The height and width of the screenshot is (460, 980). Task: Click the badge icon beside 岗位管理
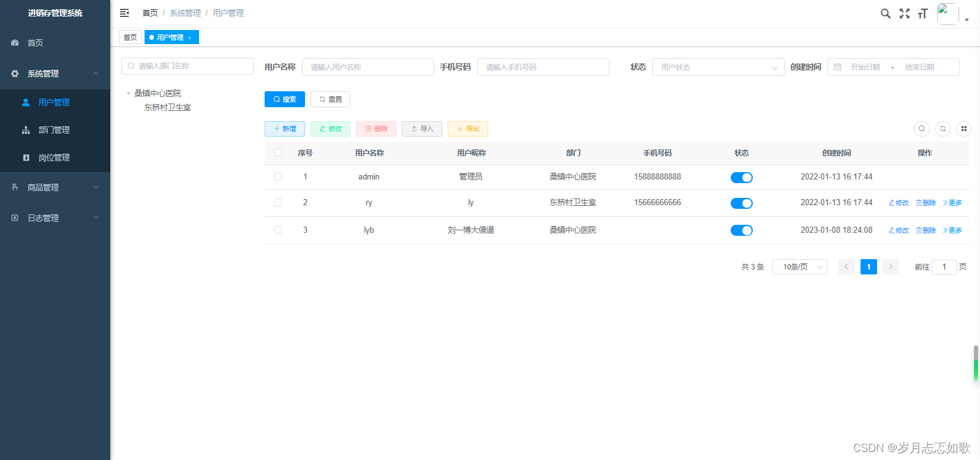[x=26, y=157]
